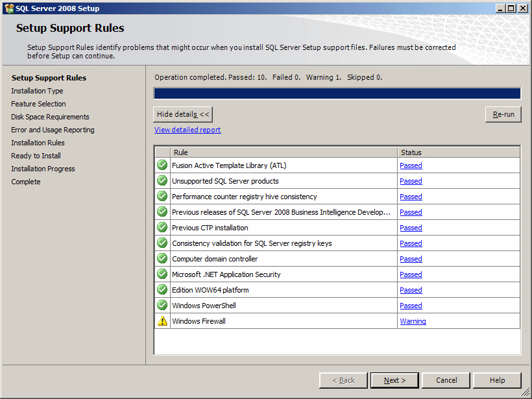The height and width of the screenshot is (399, 532).
Task: Click the Rule column header
Action: click(284, 152)
